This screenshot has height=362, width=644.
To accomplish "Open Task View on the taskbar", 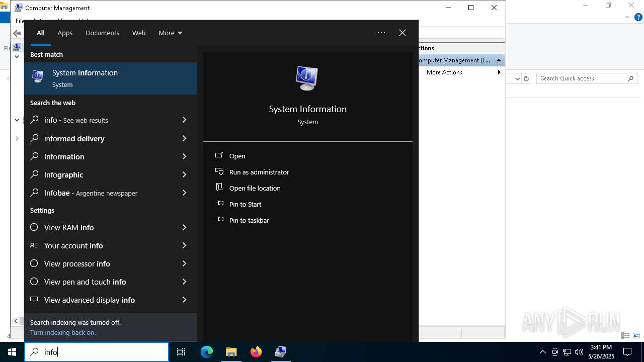I will [x=181, y=352].
